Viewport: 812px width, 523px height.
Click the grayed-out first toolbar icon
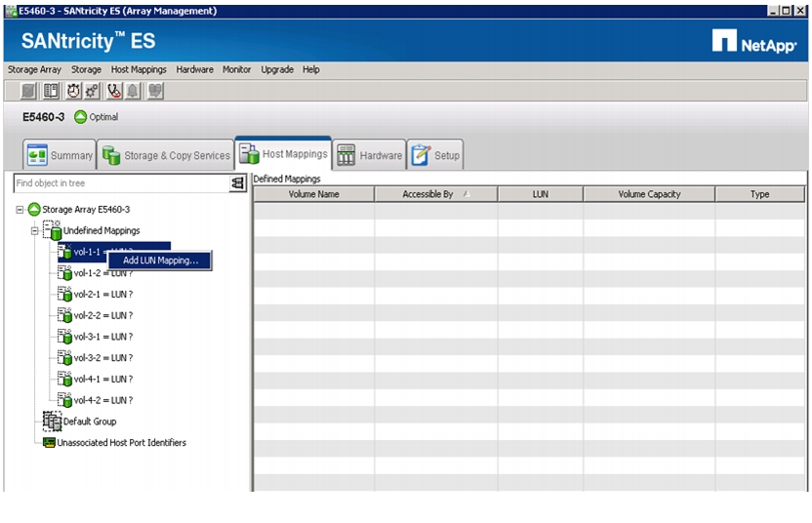28,91
